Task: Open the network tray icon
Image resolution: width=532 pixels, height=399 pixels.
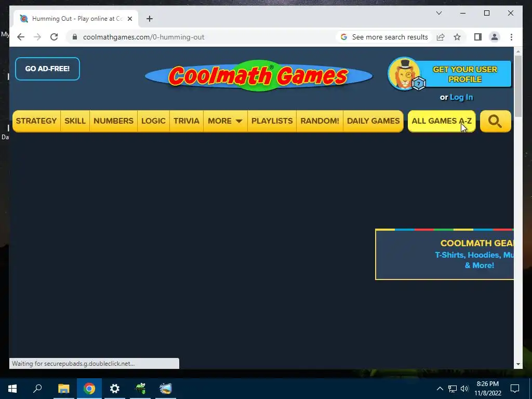Action: coord(453,389)
